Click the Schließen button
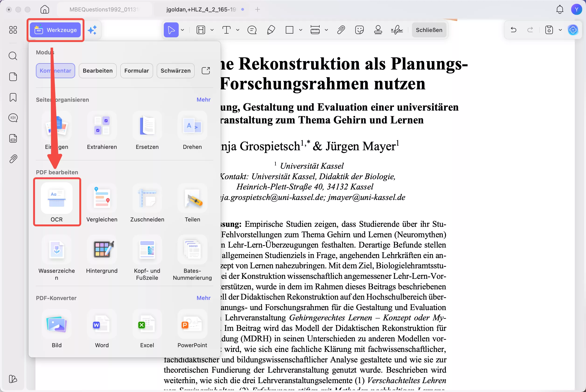This screenshot has height=392, width=586. pos(429,30)
